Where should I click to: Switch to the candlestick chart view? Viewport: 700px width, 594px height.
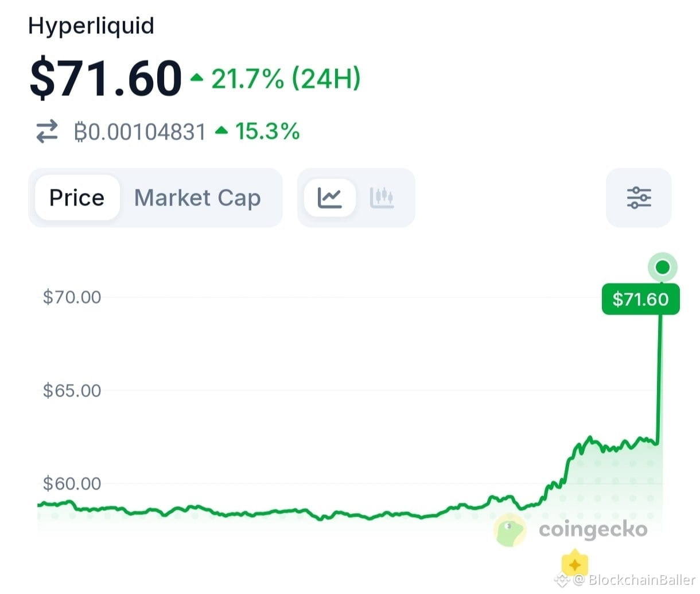coord(382,198)
